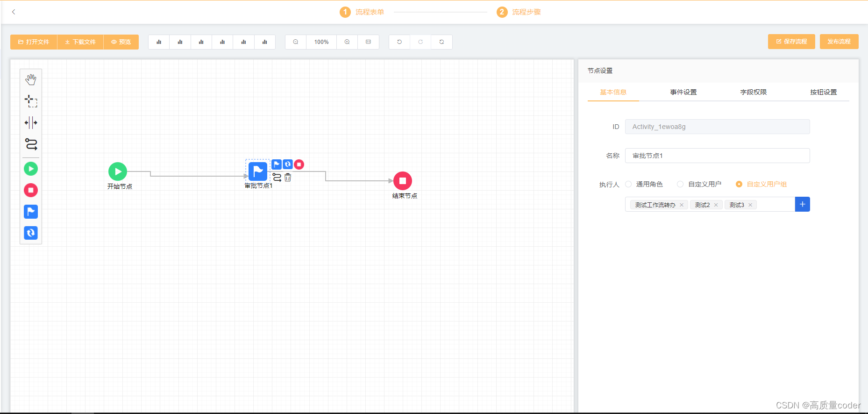Zoom out with the minus magnifier
The width and height of the screenshot is (868, 414).
(296, 42)
